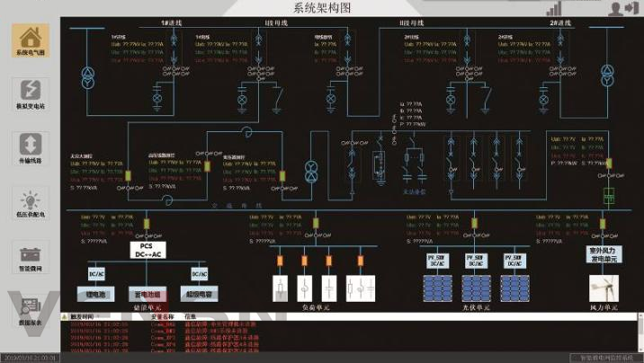This screenshot has height=363, width=644.
Task: Click the logout door-arrow icon
Action: (632, 8)
